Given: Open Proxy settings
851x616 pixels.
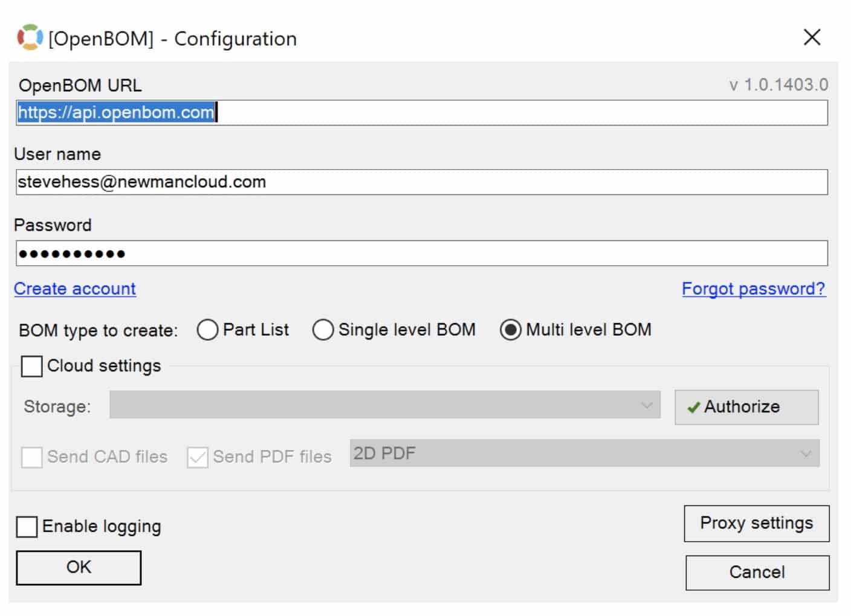Looking at the screenshot, I should click(757, 524).
